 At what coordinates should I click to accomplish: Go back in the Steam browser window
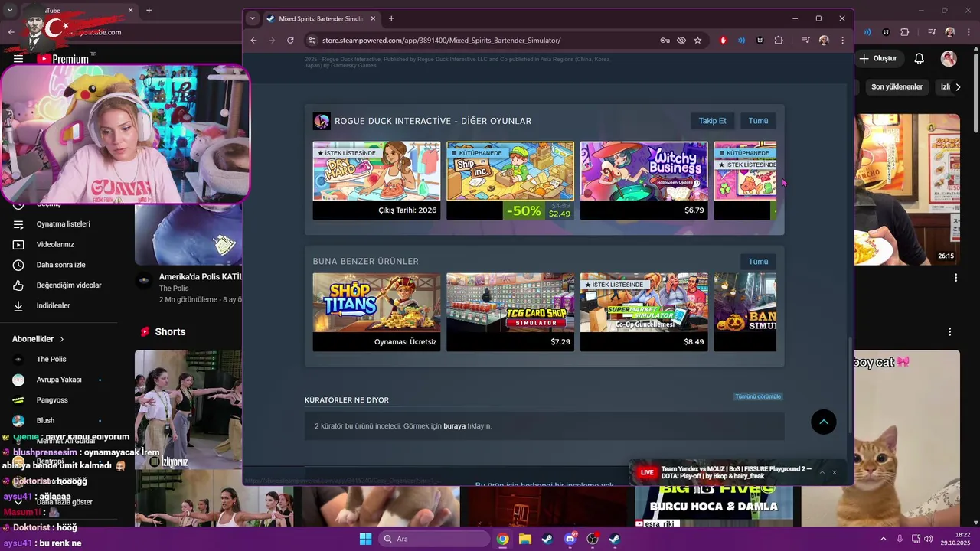(x=253, y=40)
